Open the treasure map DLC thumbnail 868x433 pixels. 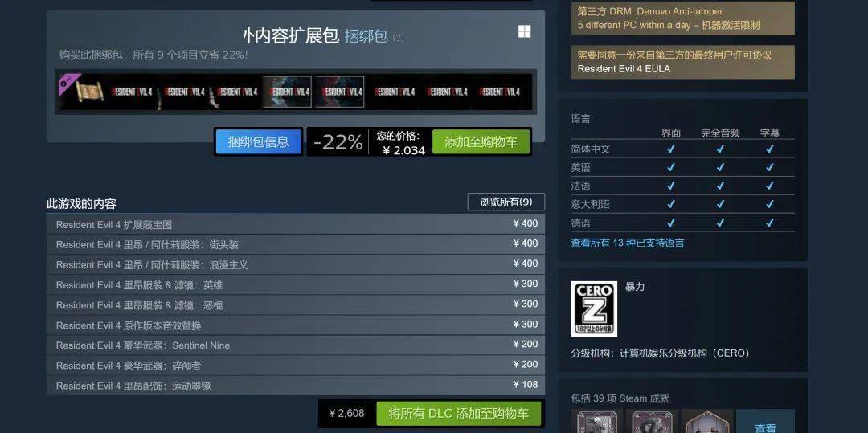click(83, 92)
